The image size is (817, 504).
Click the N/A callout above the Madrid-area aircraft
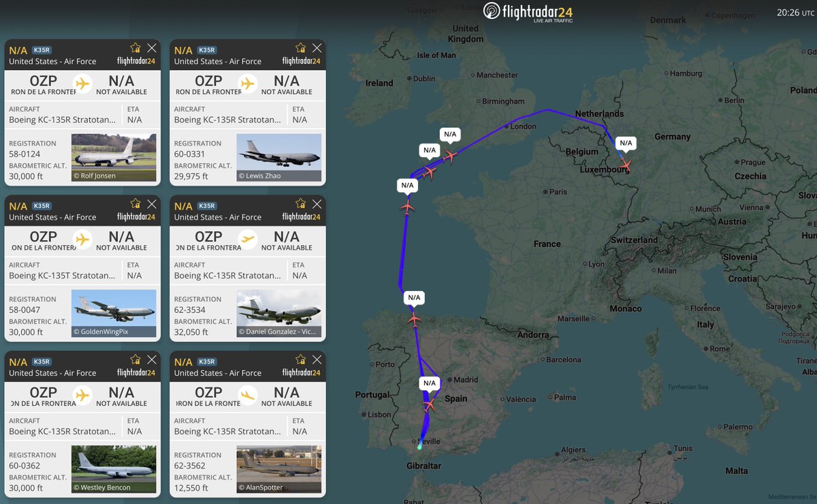pyautogui.click(x=429, y=384)
